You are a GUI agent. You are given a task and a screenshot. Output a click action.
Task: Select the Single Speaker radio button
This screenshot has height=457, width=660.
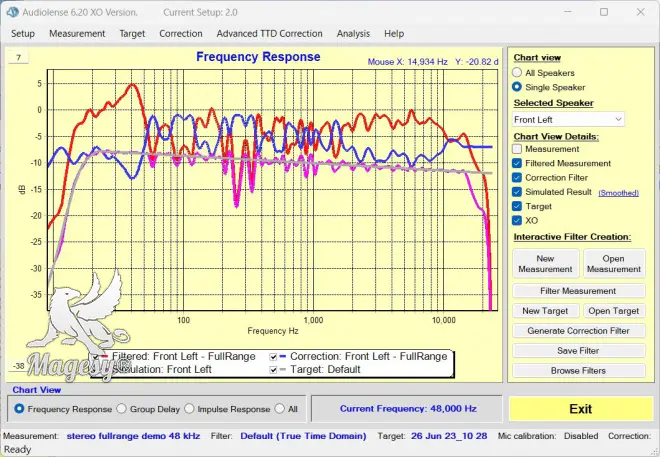pos(517,87)
